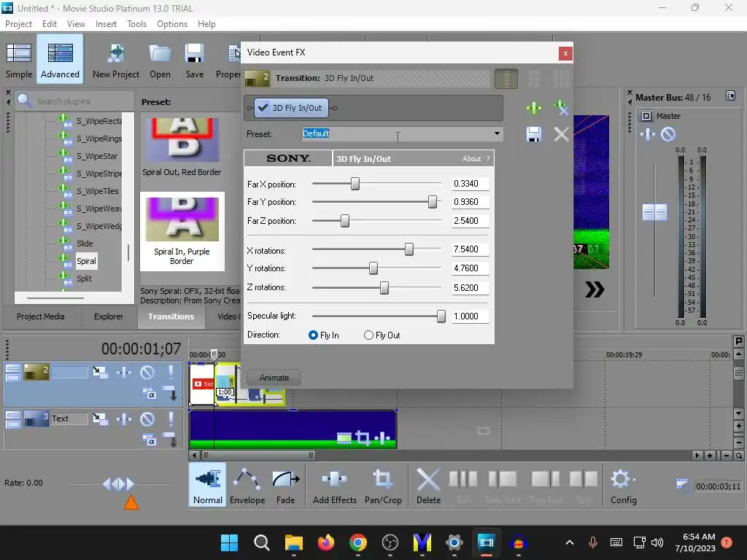747x560 pixels.
Task: Mute track 2
Action: coord(147,372)
